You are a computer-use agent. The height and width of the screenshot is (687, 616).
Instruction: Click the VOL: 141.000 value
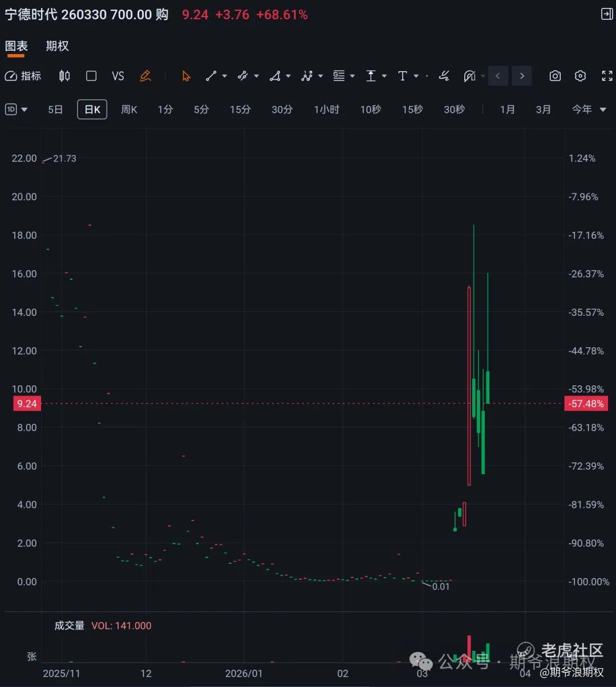pyautogui.click(x=121, y=626)
